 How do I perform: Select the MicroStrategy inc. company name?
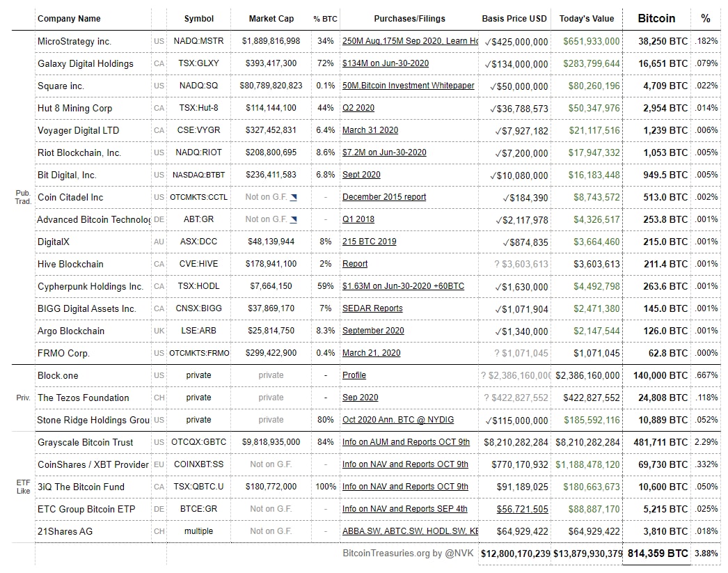[74, 41]
